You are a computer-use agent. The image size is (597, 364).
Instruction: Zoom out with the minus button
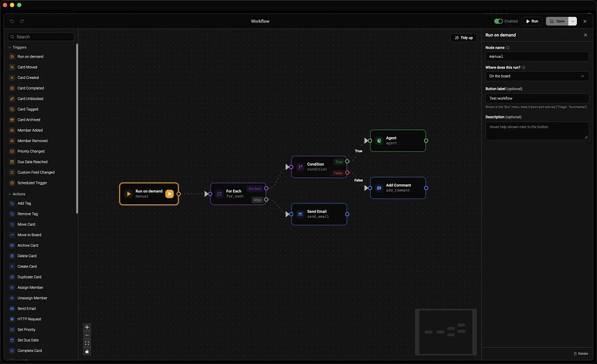coord(87,335)
